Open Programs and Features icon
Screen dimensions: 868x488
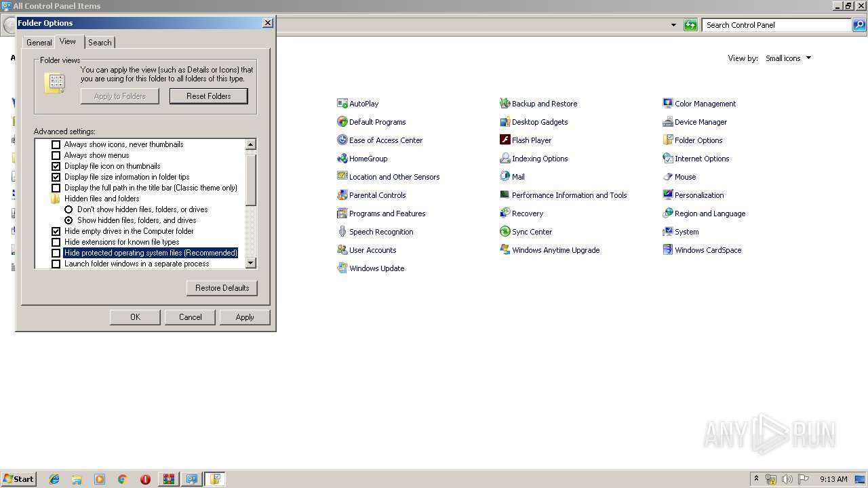(x=342, y=213)
